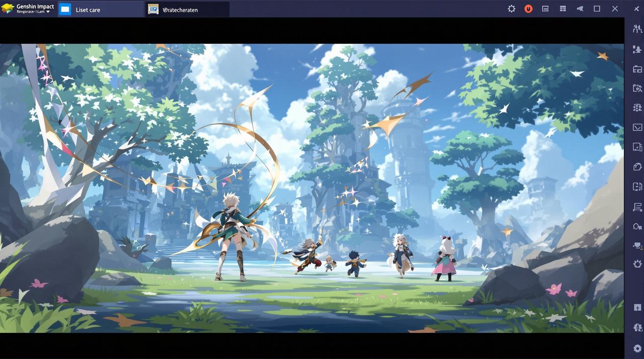Click the grid layout icon in title bar
The height and width of the screenshot is (359, 644).
[563, 9]
